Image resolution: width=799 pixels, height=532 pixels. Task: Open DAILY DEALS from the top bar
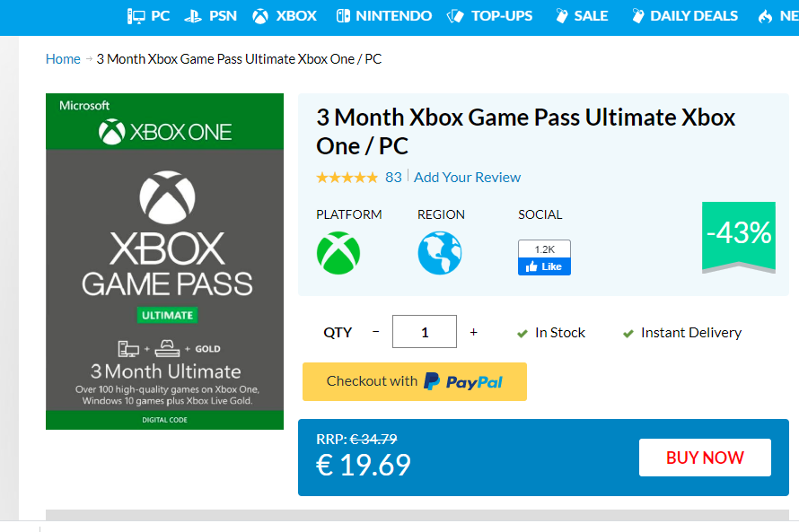(684, 16)
